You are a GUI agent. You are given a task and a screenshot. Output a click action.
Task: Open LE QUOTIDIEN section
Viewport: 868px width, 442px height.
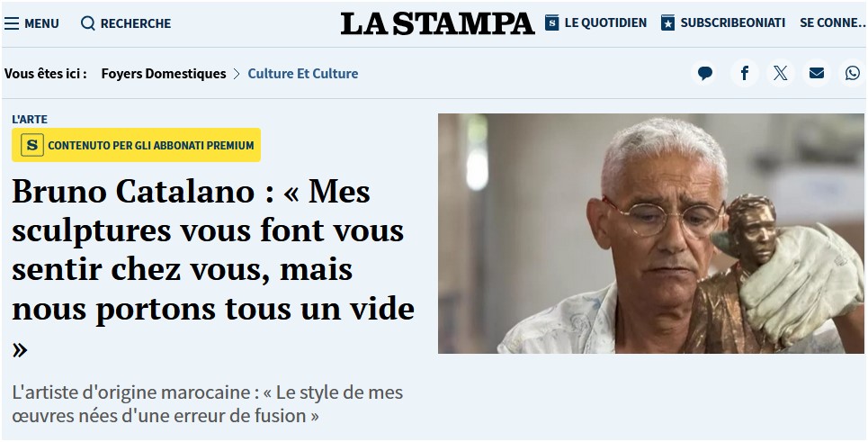coord(605,23)
